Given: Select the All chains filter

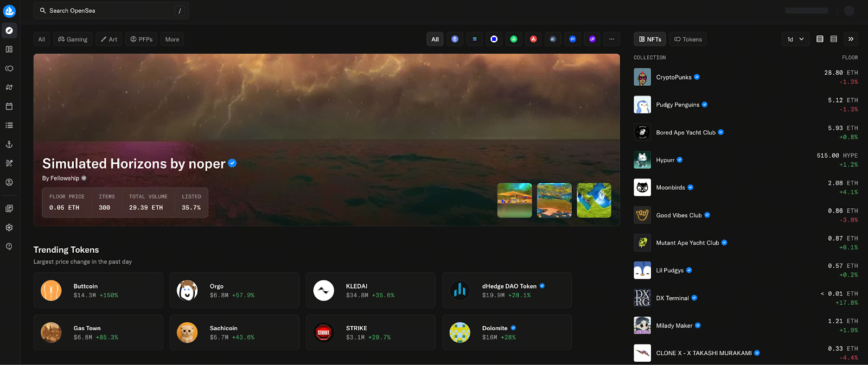Looking at the screenshot, I should [435, 39].
